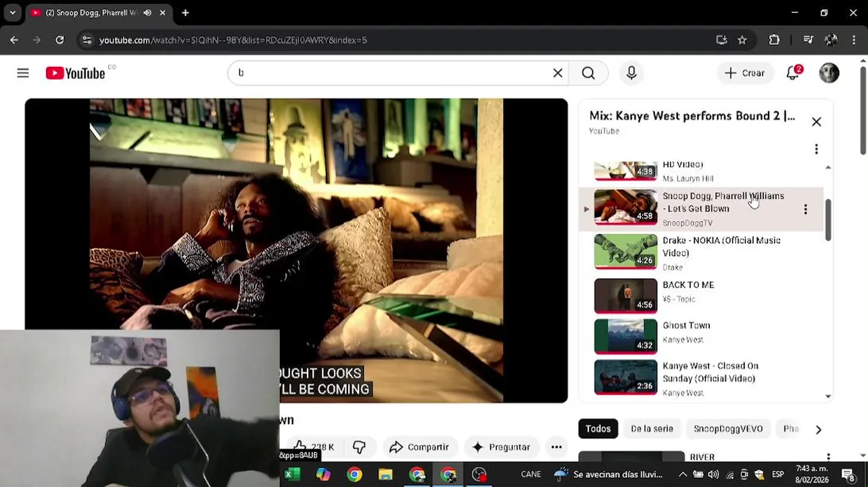
Task: Open clock showing 7:43 a. m.
Action: [x=812, y=473]
